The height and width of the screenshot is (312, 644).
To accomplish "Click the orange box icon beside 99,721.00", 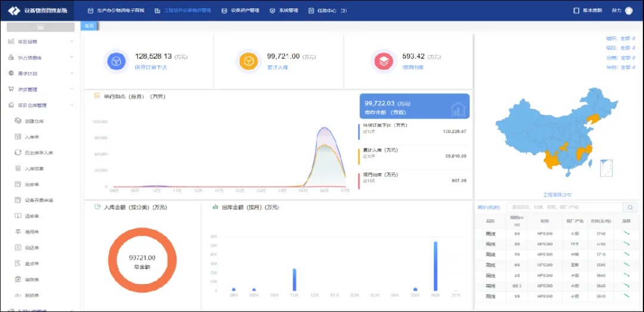I will 249,61.
